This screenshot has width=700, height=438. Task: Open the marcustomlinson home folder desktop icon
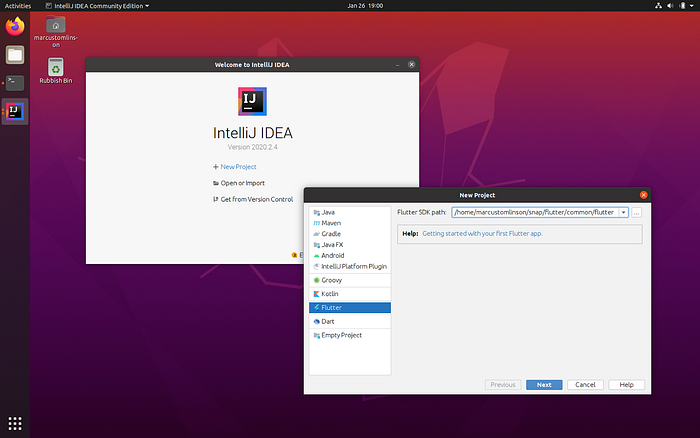pyautogui.click(x=55, y=32)
